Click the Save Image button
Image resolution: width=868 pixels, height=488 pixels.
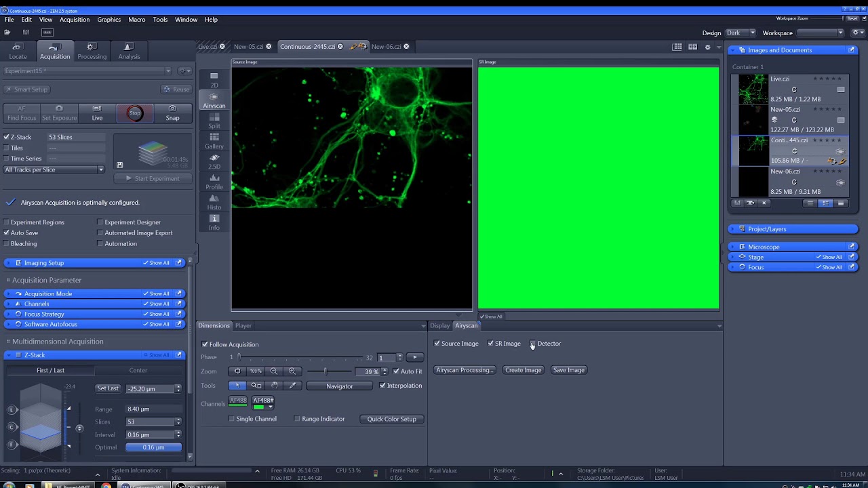click(x=568, y=370)
